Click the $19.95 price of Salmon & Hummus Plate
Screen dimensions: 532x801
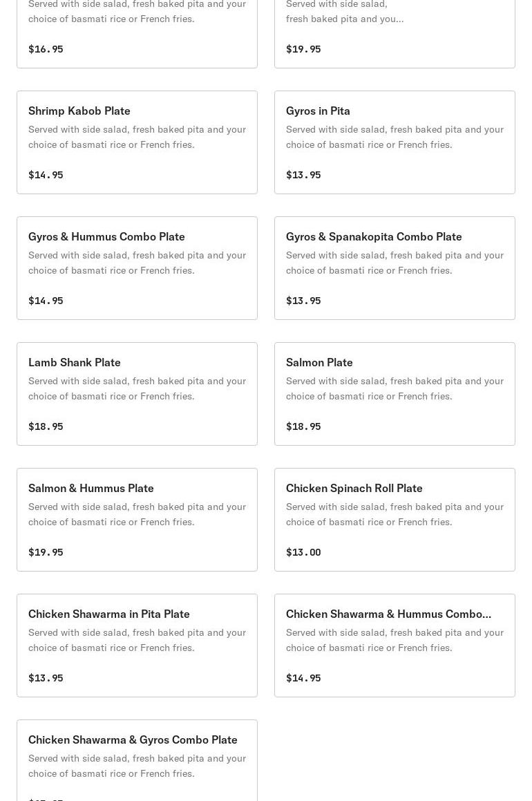click(x=46, y=552)
